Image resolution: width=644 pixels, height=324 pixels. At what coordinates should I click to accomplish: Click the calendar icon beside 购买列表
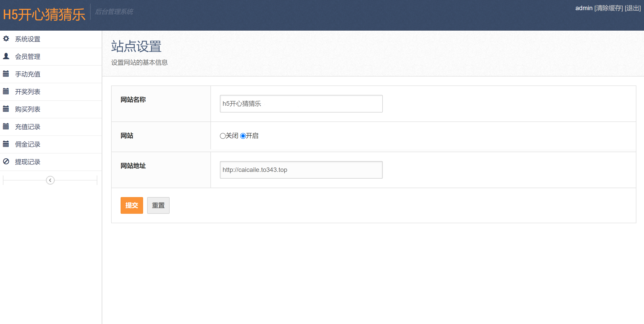pyautogui.click(x=6, y=109)
